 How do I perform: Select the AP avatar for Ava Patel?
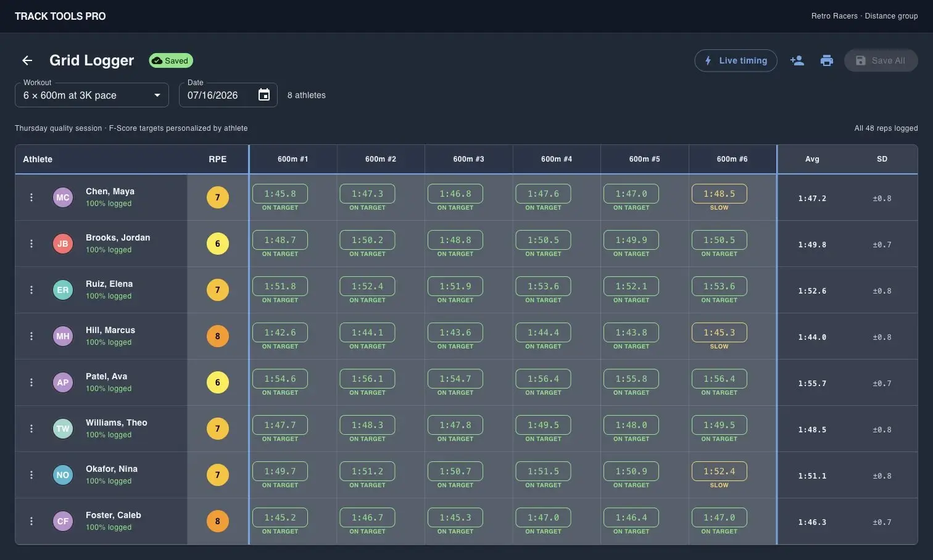(x=63, y=382)
